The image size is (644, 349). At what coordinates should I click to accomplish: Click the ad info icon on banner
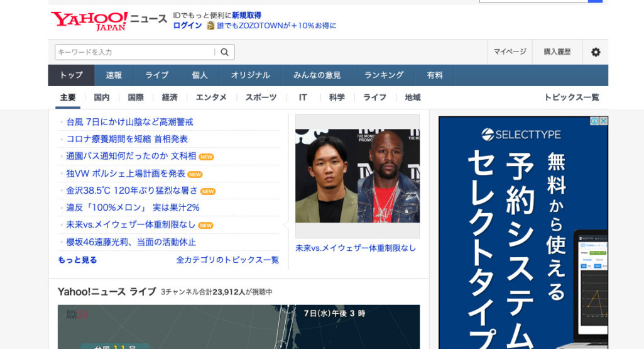pyautogui.click(x=594, y=121)
